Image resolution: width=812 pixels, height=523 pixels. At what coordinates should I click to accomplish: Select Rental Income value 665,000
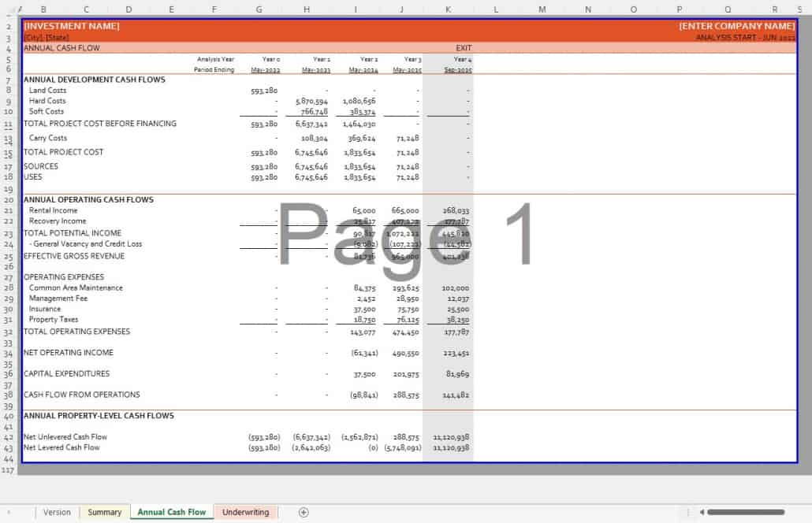405,211
